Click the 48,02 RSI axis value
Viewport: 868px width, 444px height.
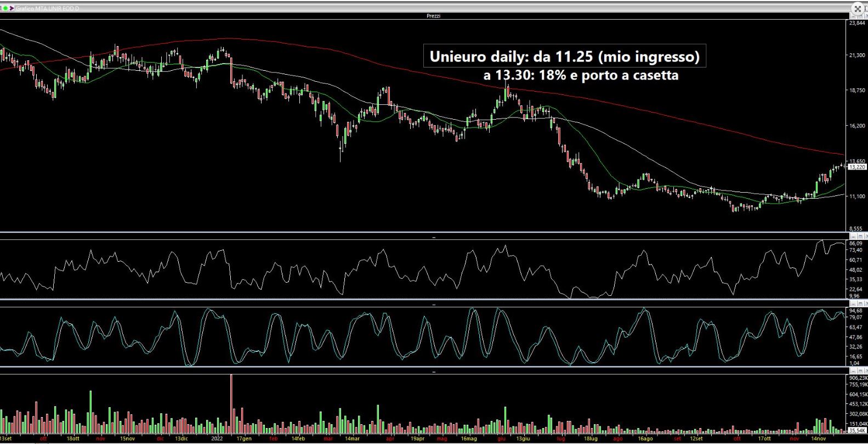click(x=855, y=269)
